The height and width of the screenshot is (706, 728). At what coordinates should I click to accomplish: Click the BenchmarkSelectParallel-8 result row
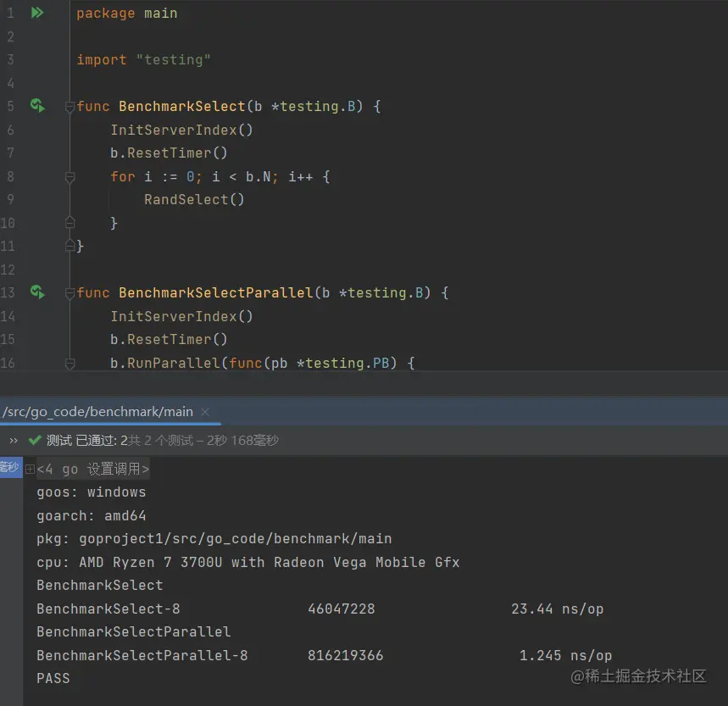tap(324, 655)
